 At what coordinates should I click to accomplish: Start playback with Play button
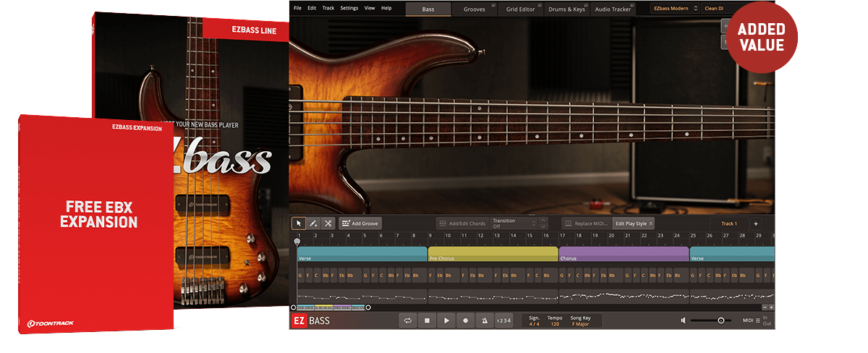[446, 320]
